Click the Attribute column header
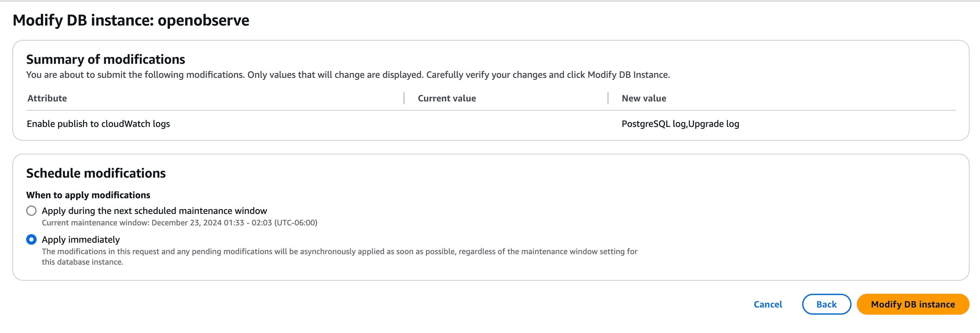 tap(46, 98)
